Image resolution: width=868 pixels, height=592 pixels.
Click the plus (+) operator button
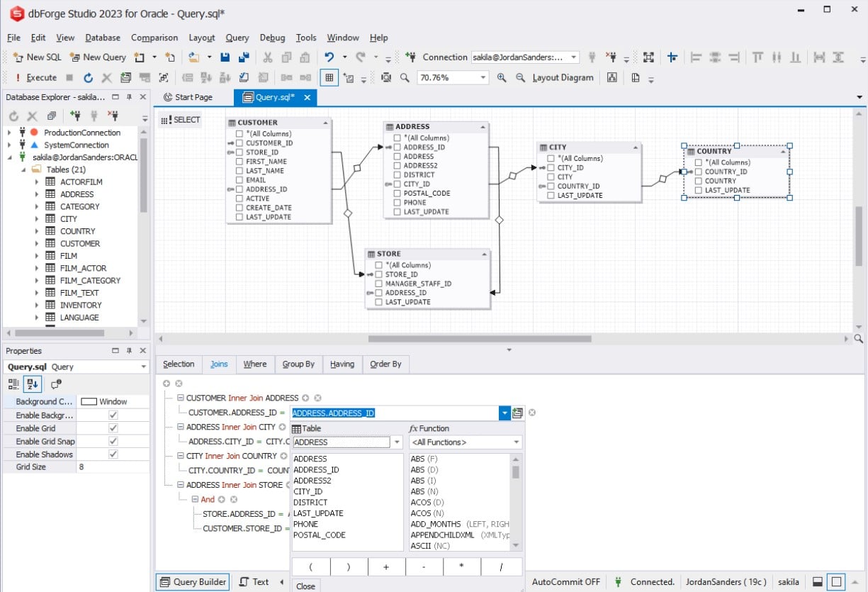pos(387,567)
